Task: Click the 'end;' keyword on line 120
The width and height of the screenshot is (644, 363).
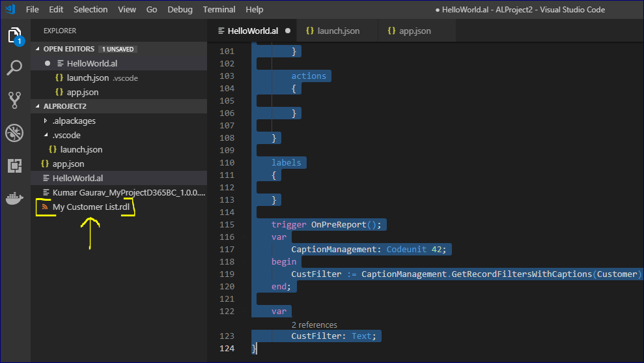Action: pos(281,287)
